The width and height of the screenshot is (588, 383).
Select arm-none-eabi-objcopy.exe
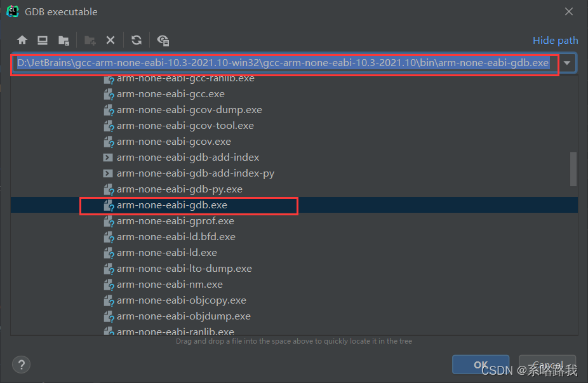182,300
